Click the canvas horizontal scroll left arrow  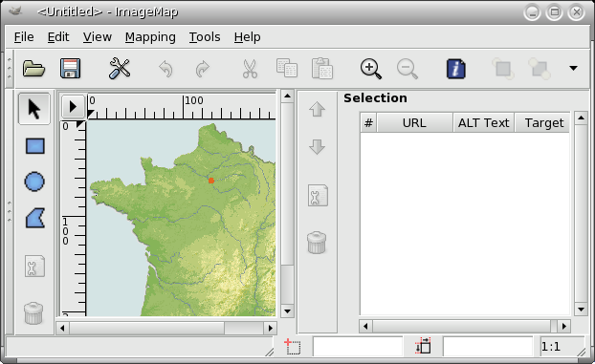tap(62, 328)
